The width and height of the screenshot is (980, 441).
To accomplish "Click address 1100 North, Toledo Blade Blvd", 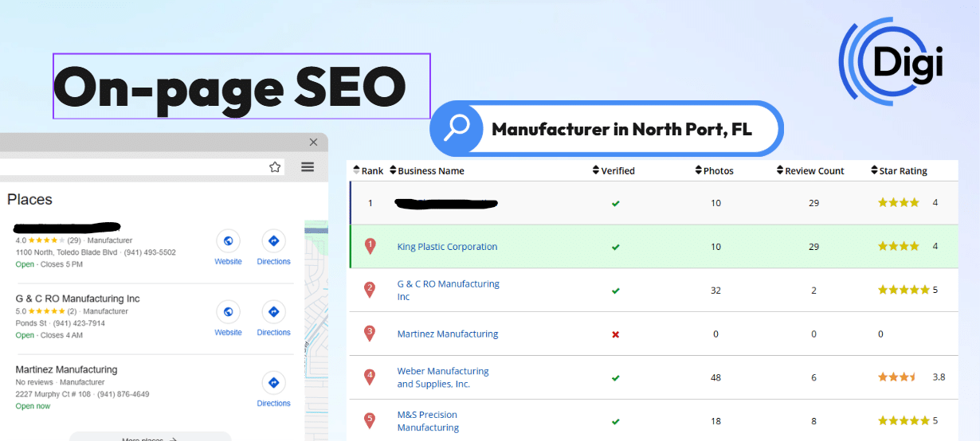I will [68, 252].
